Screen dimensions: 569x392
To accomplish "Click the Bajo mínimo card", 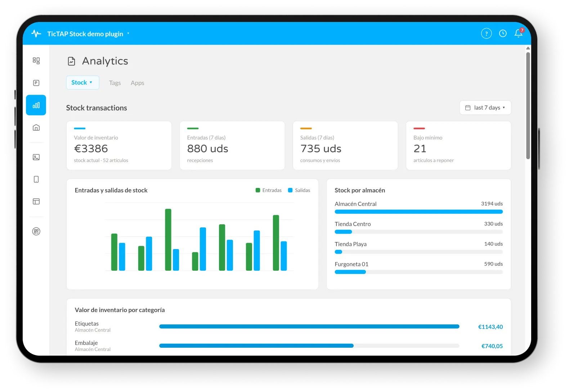I will point(458,145).
